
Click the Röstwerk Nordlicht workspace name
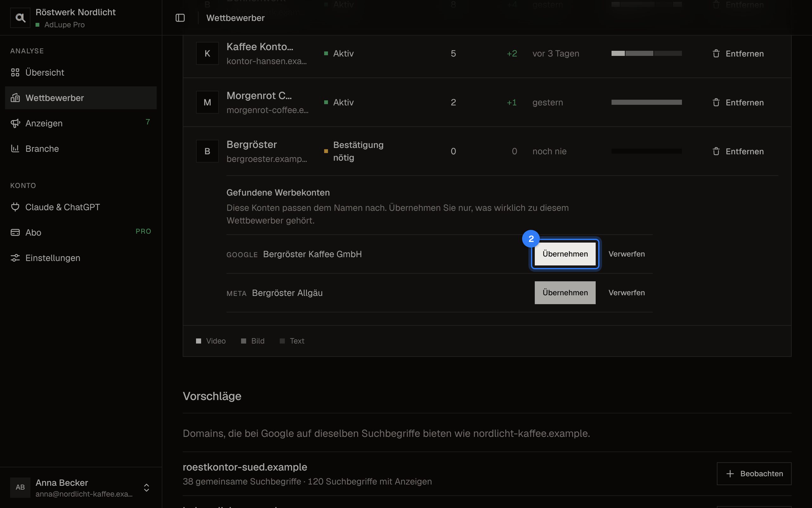click(75, 12)
